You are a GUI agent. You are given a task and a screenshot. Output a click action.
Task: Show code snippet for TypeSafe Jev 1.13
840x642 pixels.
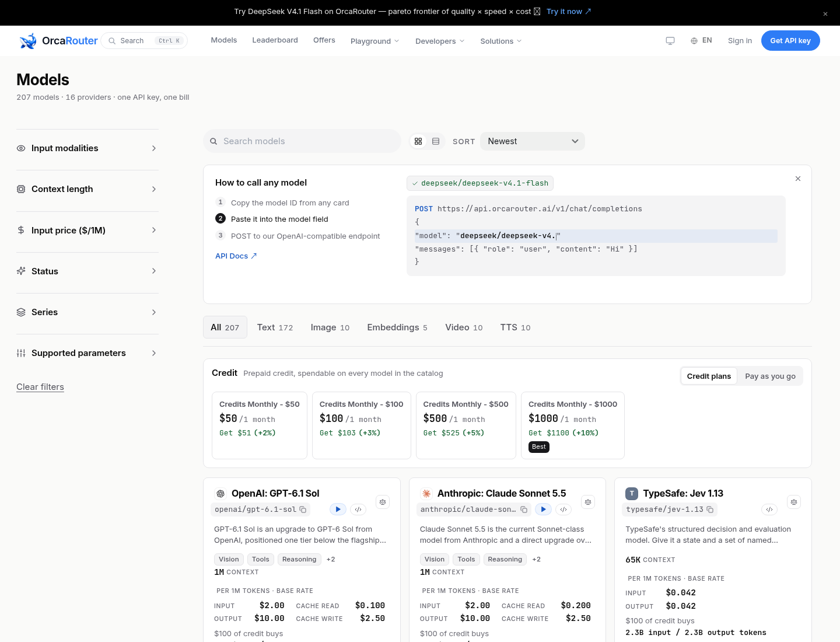tap(769, 510)
